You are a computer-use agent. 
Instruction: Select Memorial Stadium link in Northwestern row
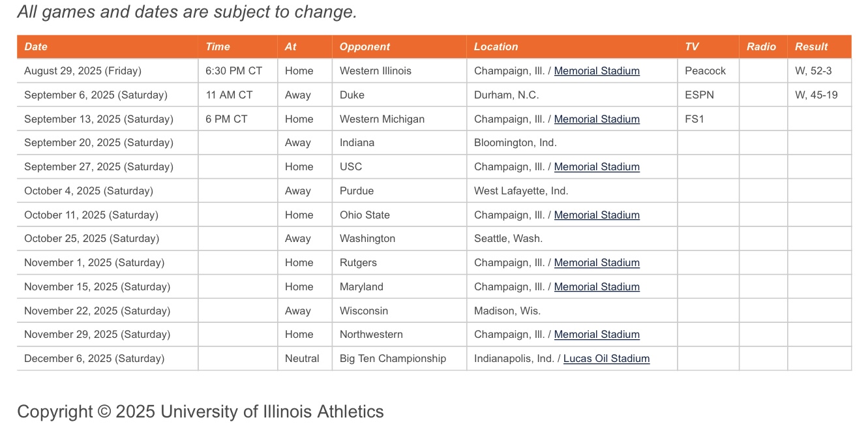(x=597, y=335)
